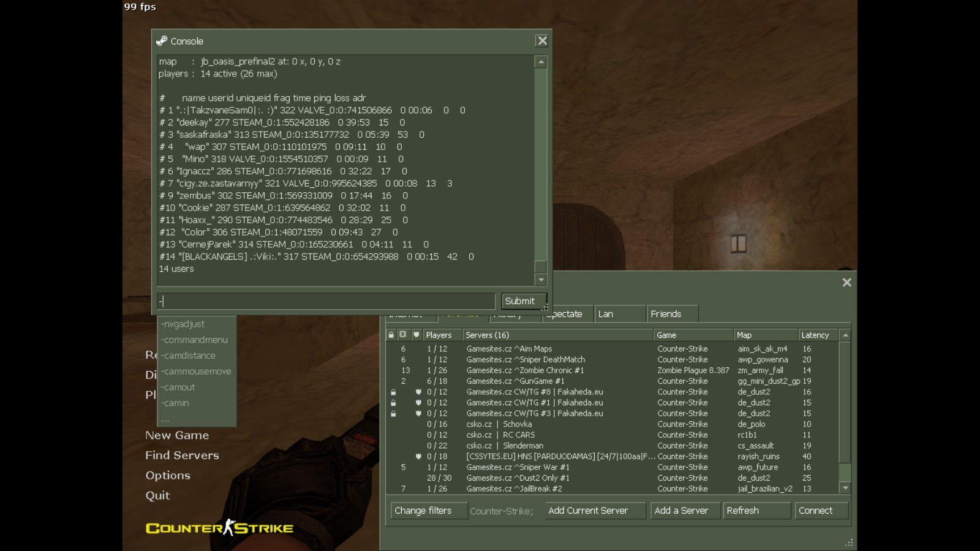
Task: Connect to the selected server
Action: click(x=821, y=511)
